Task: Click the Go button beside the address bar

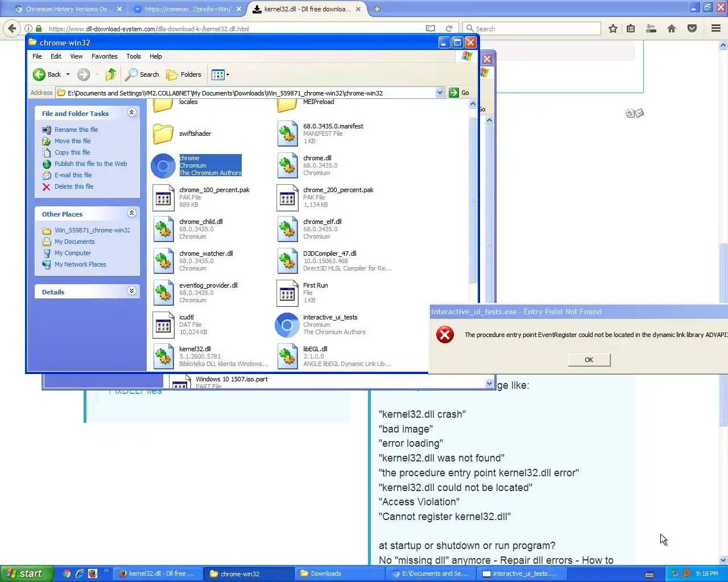Action: [x=460, y=93]
